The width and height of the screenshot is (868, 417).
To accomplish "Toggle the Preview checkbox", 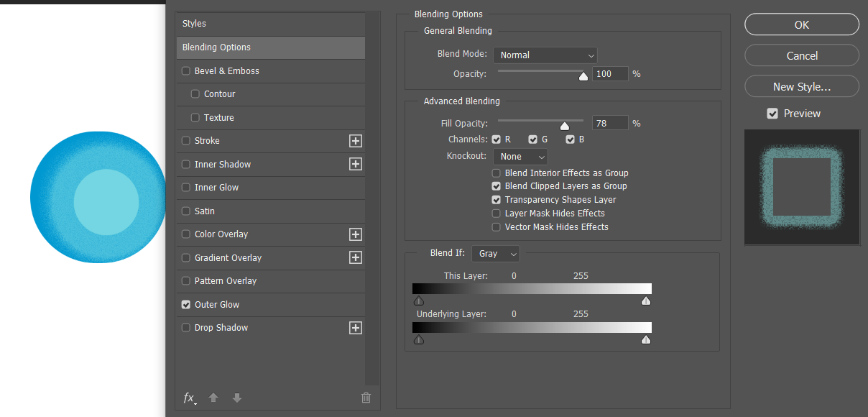I will click(x=772, y=114).
